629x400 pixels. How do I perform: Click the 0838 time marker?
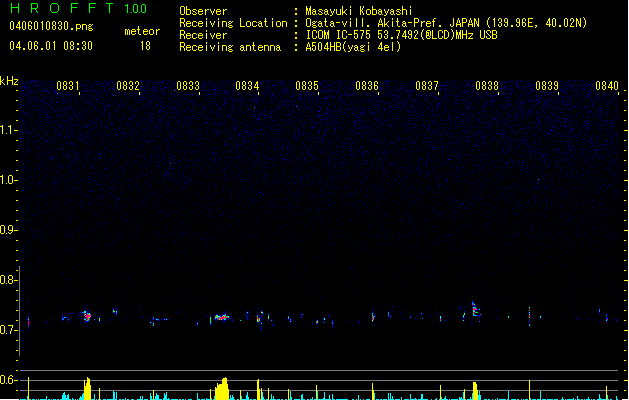coord(487,85)
